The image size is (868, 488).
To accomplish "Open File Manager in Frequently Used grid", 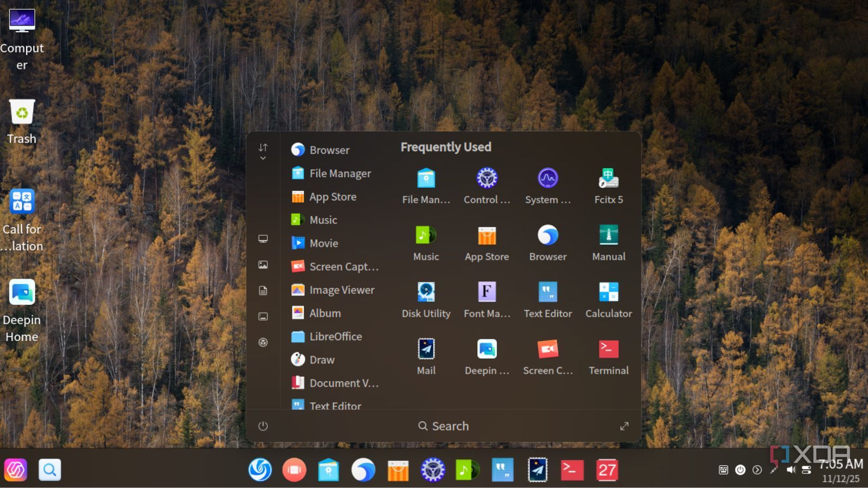I will point(426,185).
